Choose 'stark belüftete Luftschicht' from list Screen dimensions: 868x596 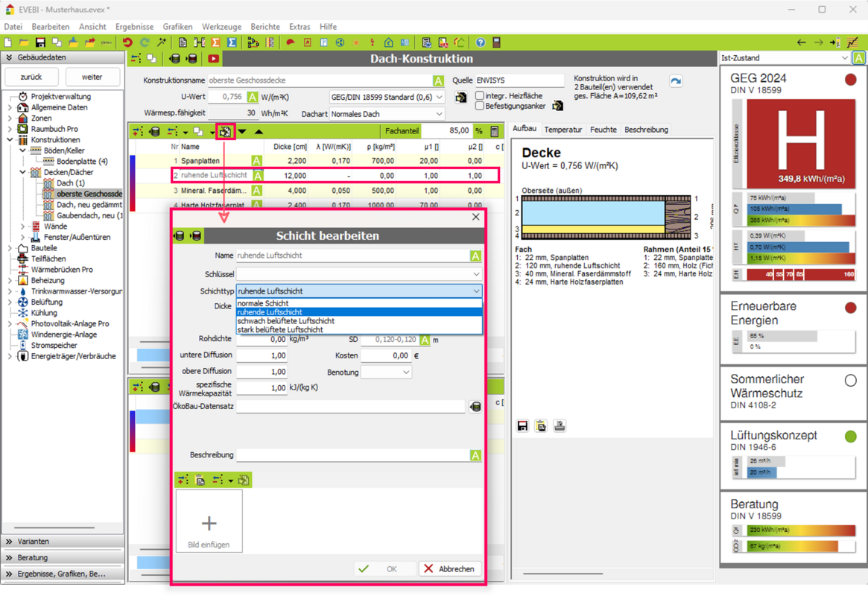280,329
